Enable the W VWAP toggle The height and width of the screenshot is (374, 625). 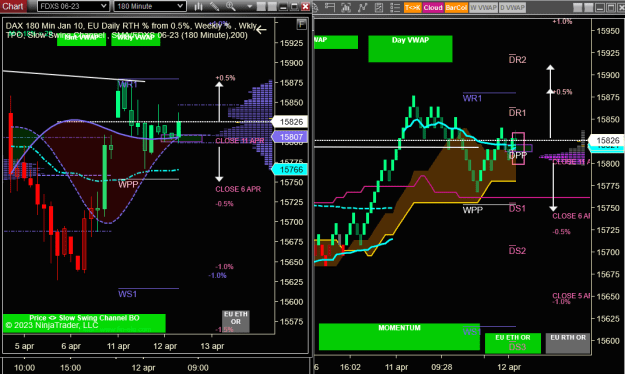(483, 7)
